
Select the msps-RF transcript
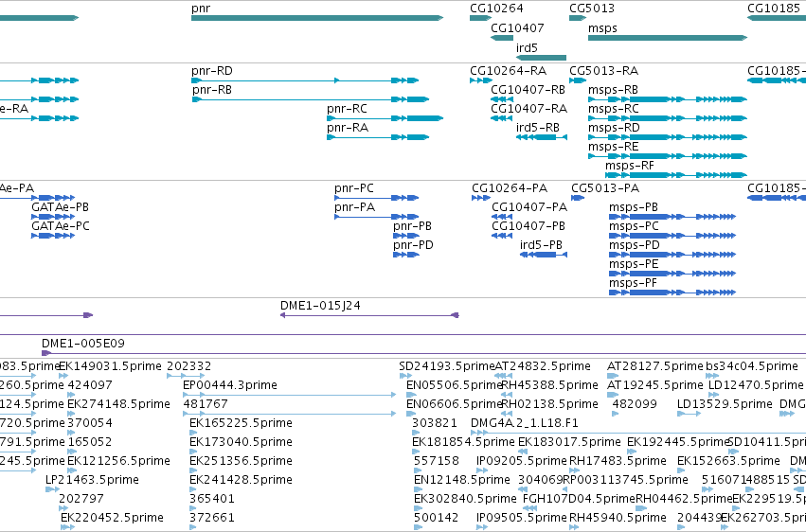coord(676,176)
